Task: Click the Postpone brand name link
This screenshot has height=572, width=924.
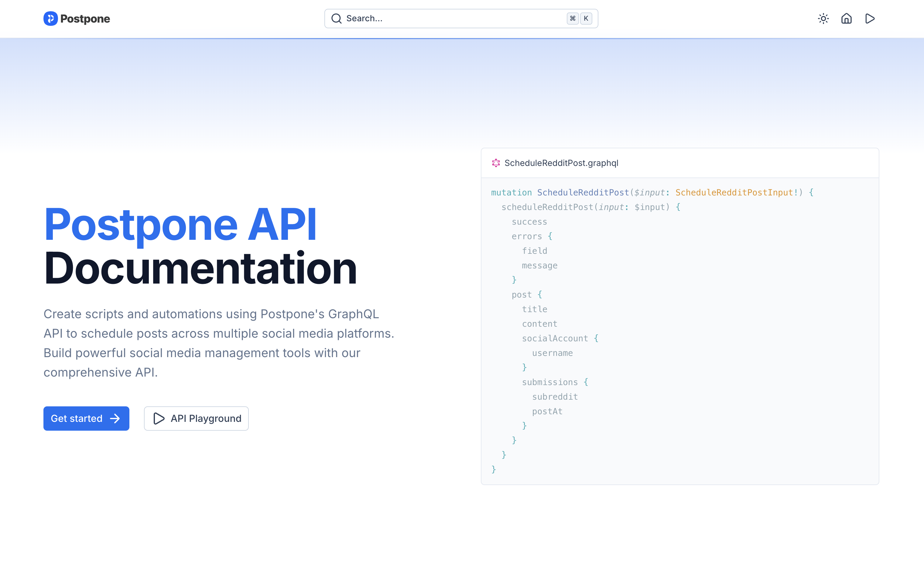Action: point(85,19)
